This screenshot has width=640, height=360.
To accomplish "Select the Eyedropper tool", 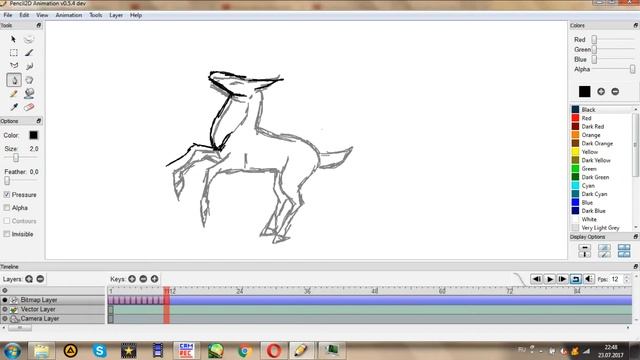I will coord(13,107).
